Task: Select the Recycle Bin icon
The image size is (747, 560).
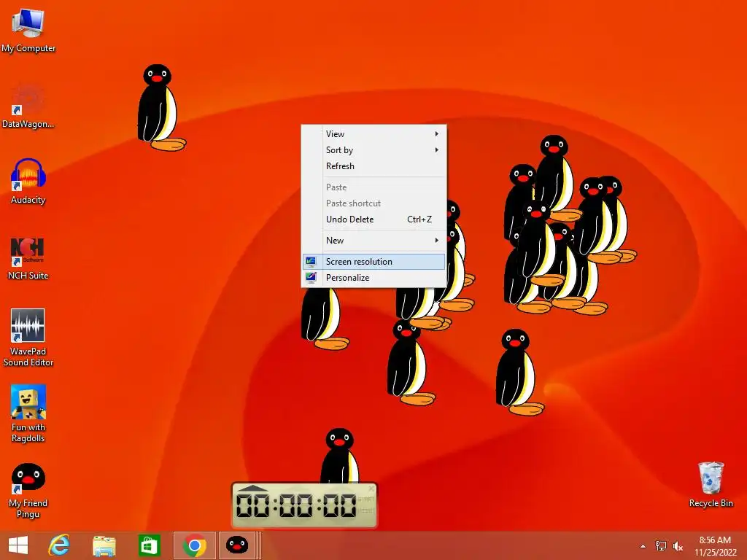Action: [x=711, y=484]
